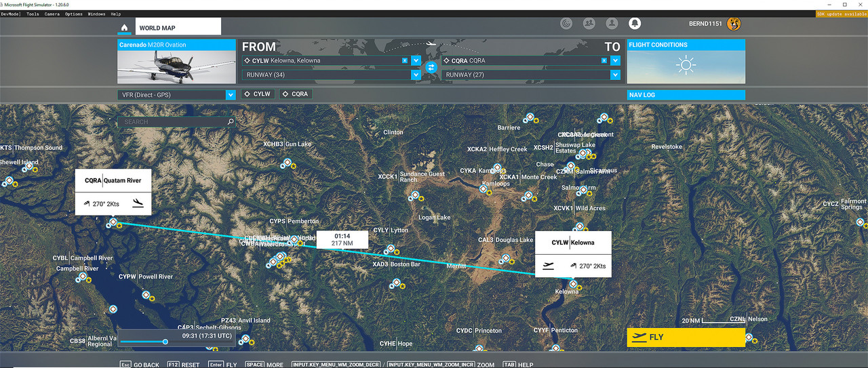Open Flight Conditions weather panel
Image resolution: width=868 pixels, height=368 pixels.
pyautogui.click(x=686, y=62)
